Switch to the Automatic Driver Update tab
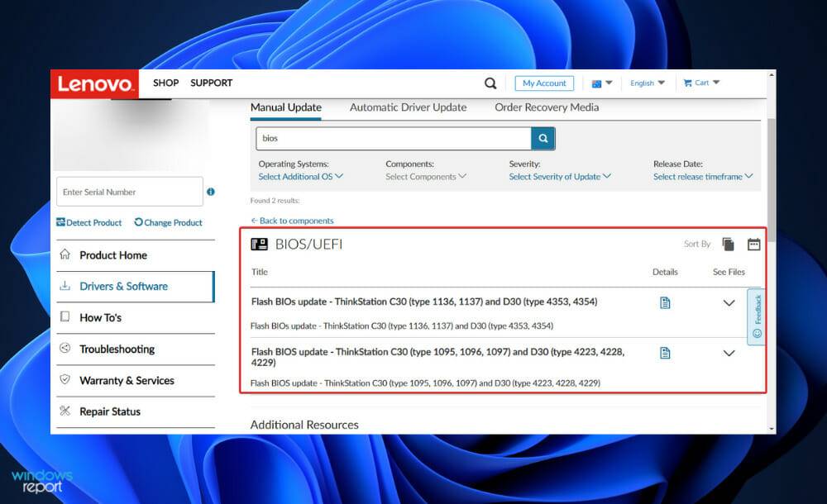Viewport: 827px width, 504px height. pyautogui.click(x=408, y=107)
